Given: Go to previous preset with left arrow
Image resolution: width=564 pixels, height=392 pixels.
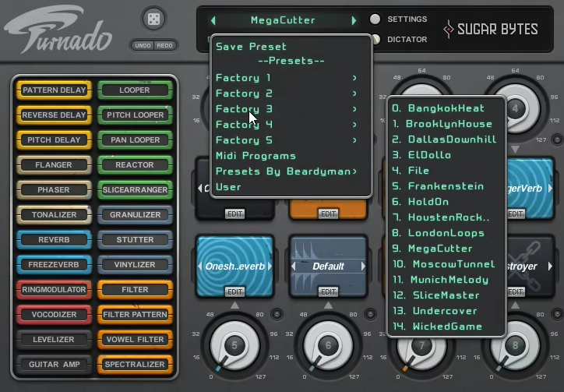Looking at the screenshot, I should click(x=213, y=20).
